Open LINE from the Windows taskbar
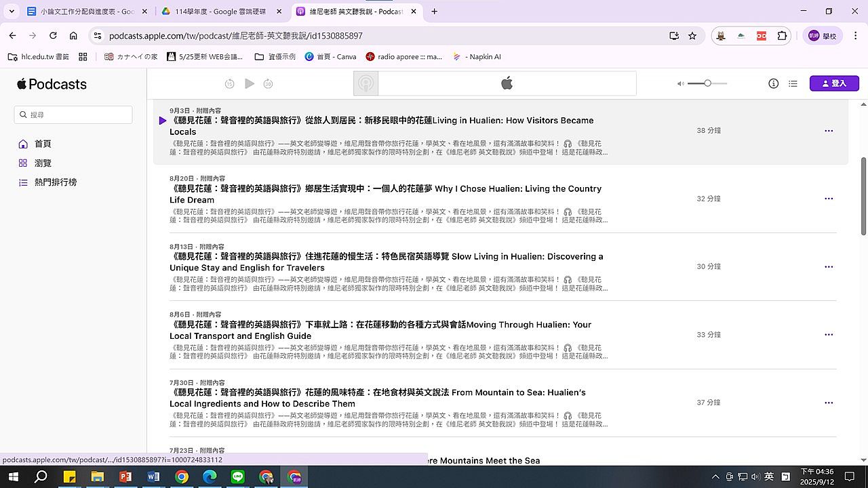Viewport: 868px width, 488px height. click(237, 476)
